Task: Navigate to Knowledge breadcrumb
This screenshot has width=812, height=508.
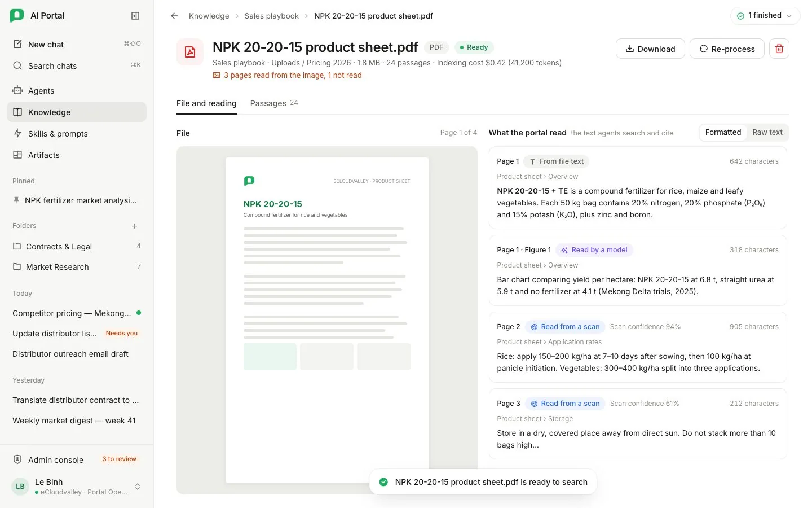Action: (x=209, y=16)
